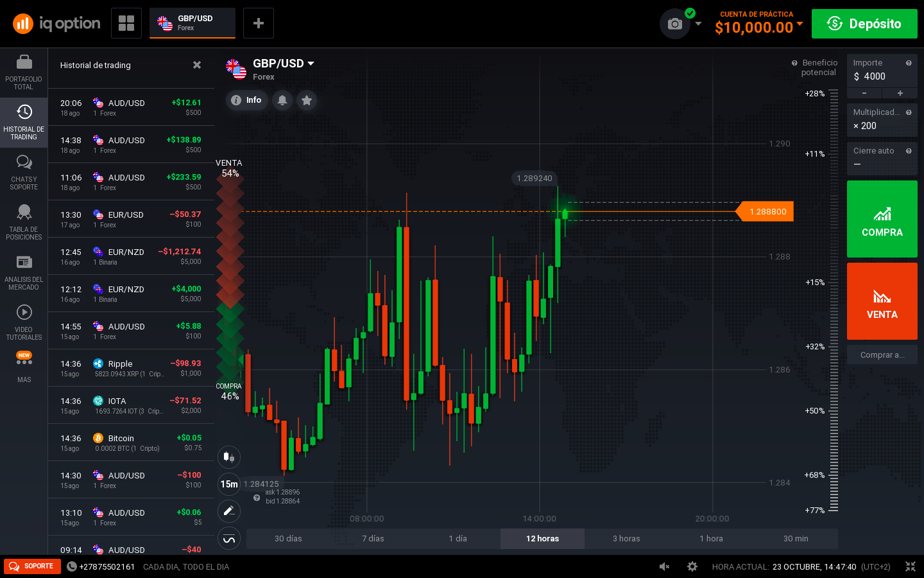
Task: Click the support phone number +27875502161
Action: 101,566
